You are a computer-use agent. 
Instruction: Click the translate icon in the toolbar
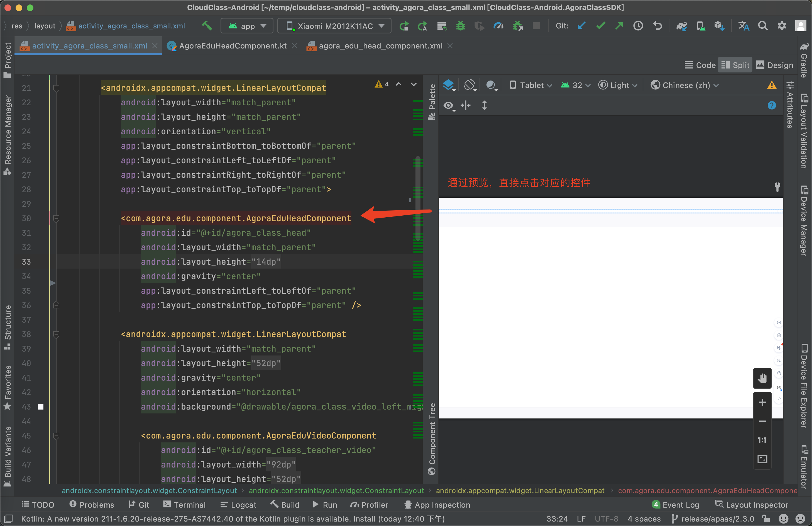[743, 26]
